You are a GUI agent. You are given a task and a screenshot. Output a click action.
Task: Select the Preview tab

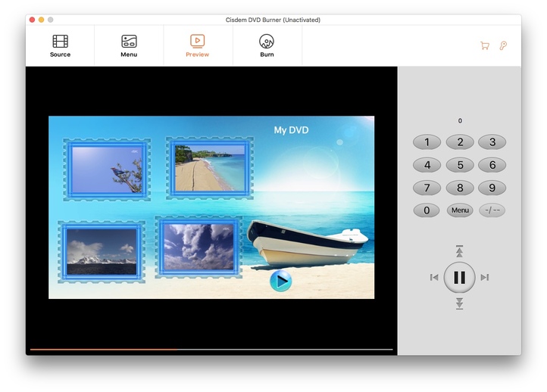197,45
